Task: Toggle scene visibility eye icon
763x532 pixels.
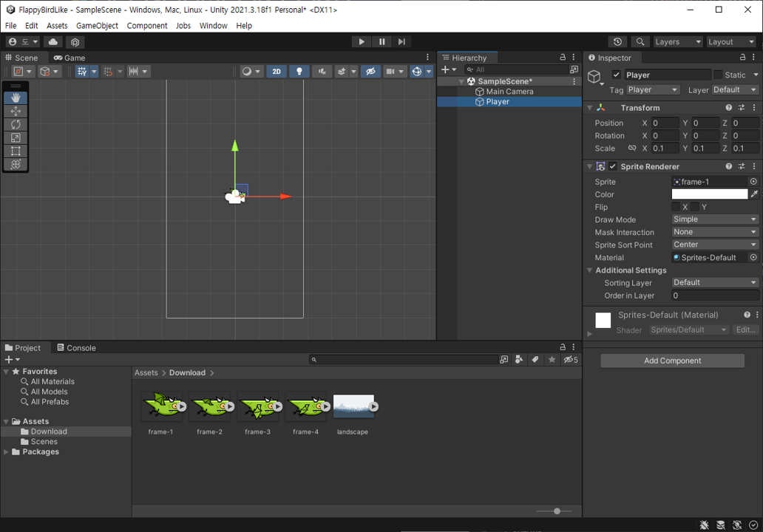Action: [370, 72]
